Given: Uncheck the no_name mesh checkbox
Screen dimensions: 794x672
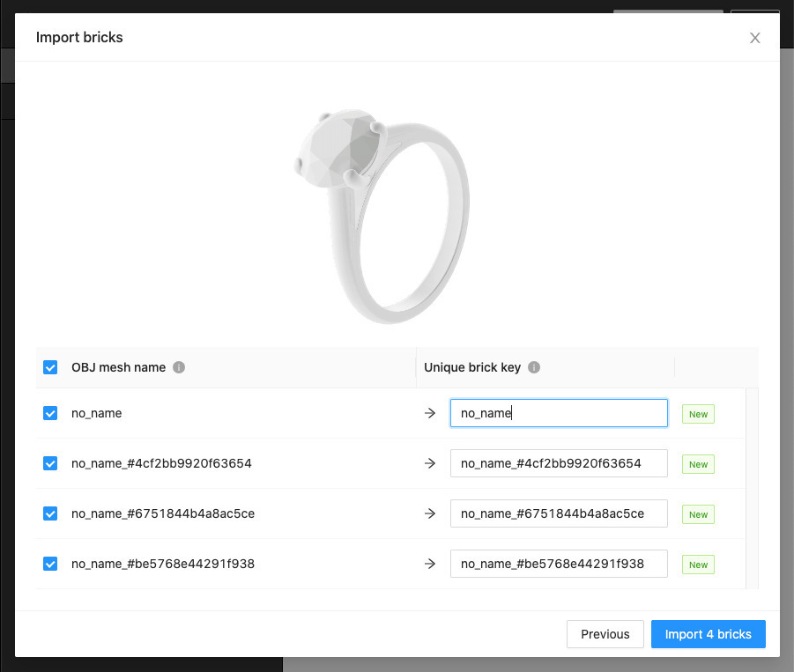Looking at the screenshot, I should tap(50, 413).
